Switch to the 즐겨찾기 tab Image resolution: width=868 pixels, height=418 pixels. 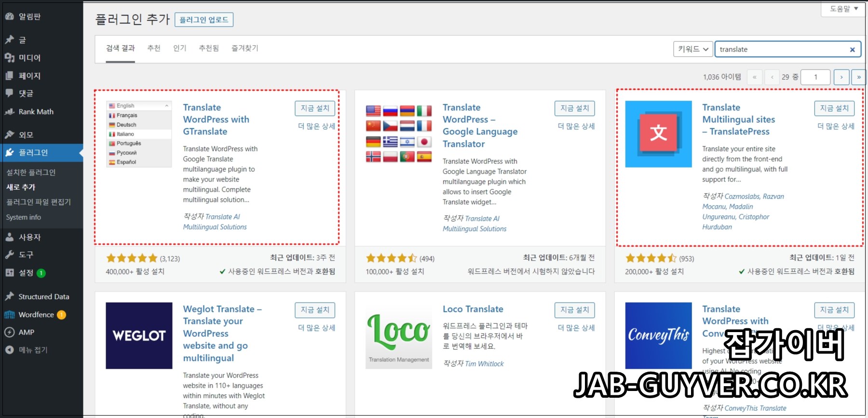[245, 48]
